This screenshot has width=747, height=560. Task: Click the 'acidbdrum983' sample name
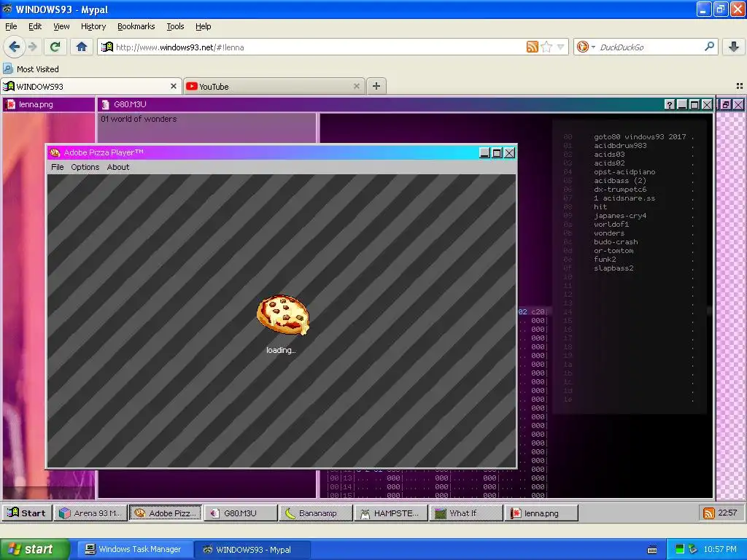point(620,145)
